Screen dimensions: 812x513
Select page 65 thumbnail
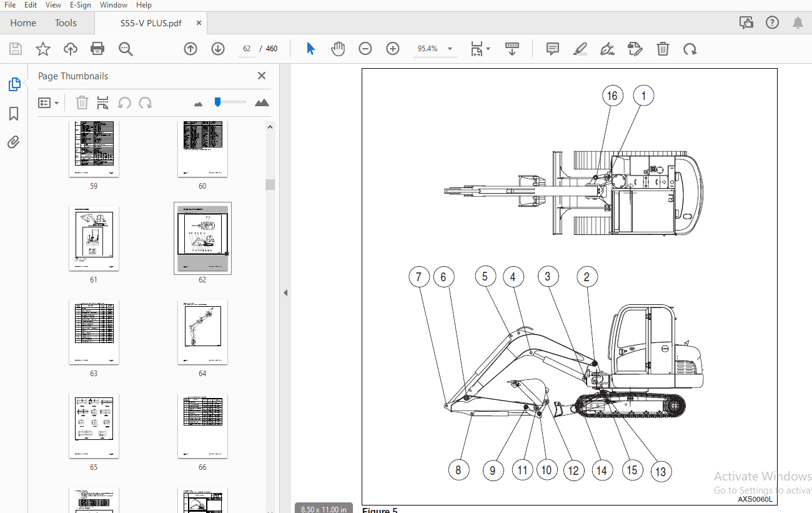pyautogui.click(x=94, y=426)
